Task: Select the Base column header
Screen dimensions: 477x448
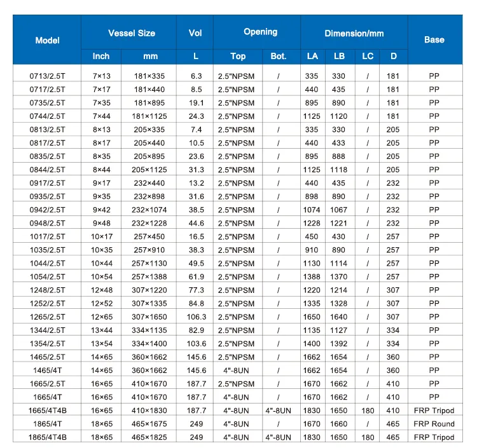Action: click(x=434, y=40)
